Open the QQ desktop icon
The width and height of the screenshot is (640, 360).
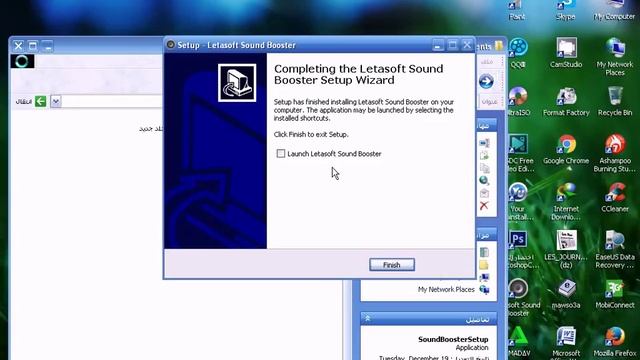coord(518,53)
